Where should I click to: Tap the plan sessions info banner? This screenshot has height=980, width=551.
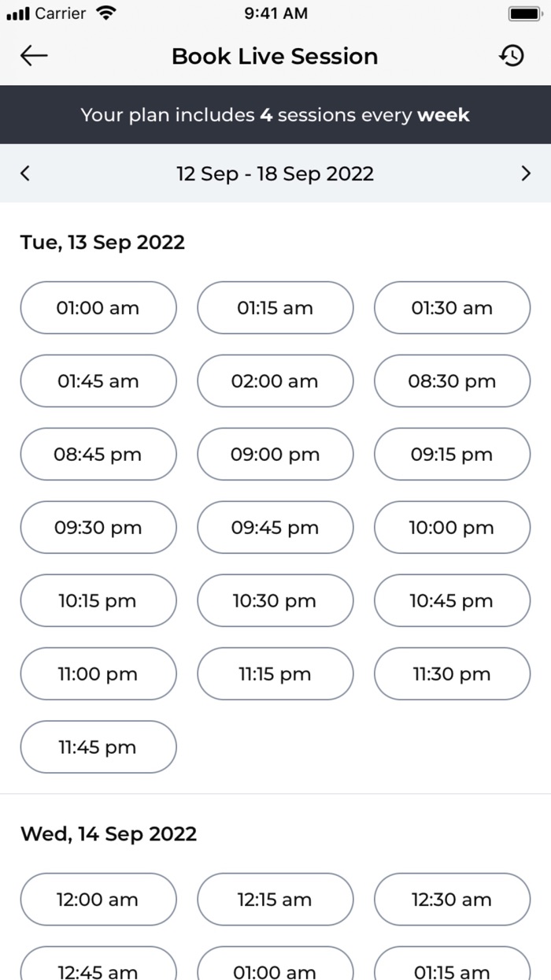(x=275, y=115)
